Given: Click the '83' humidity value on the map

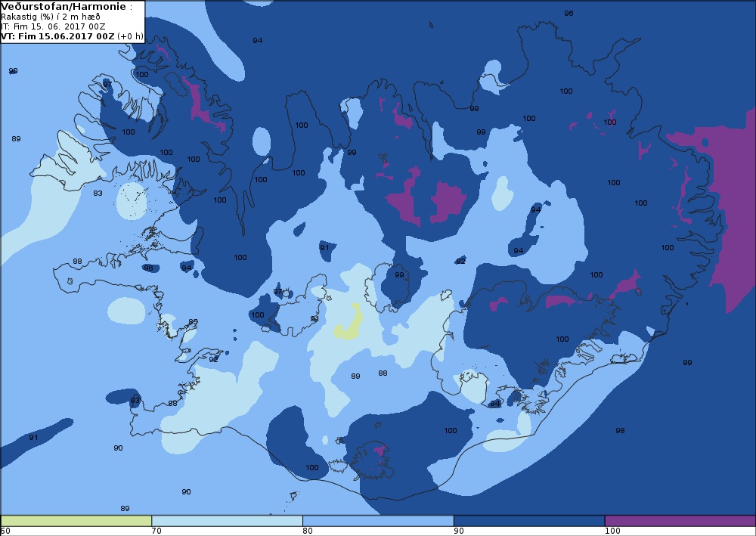Looking at the screenshot, I should [x=98, y=194].
